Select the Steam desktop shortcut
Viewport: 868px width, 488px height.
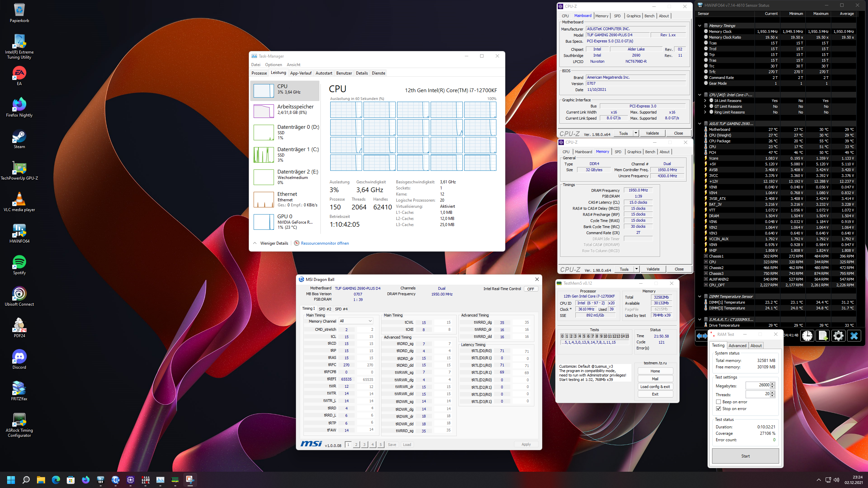pyautogui.click(x=19, y=139)
